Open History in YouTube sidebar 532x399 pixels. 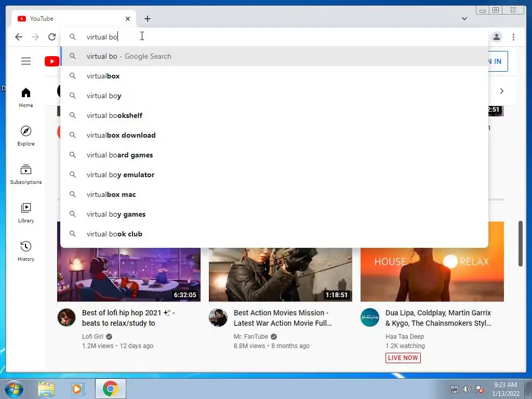(x=26, y=251)
